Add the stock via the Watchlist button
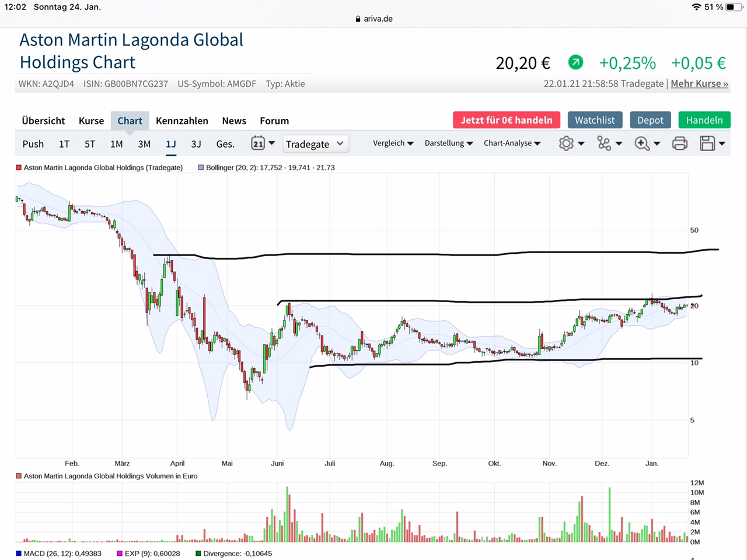The width and height of the screenshot is (747, 560). click(595, 120)
